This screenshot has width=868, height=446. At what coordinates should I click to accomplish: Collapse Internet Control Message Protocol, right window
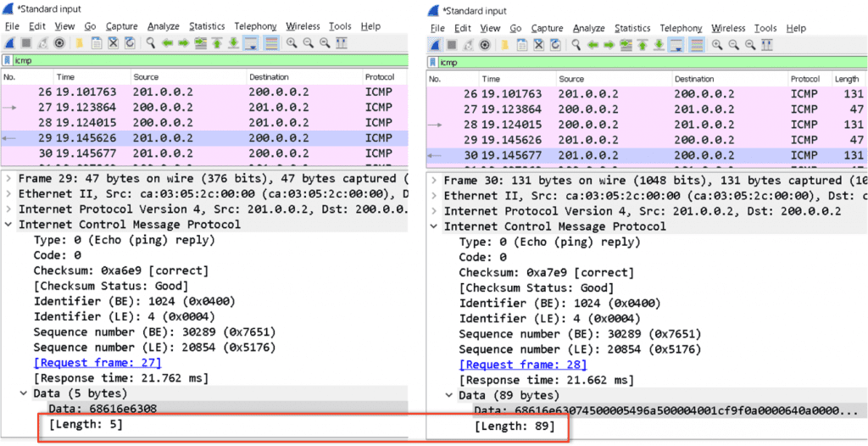[x=433, y=226]
